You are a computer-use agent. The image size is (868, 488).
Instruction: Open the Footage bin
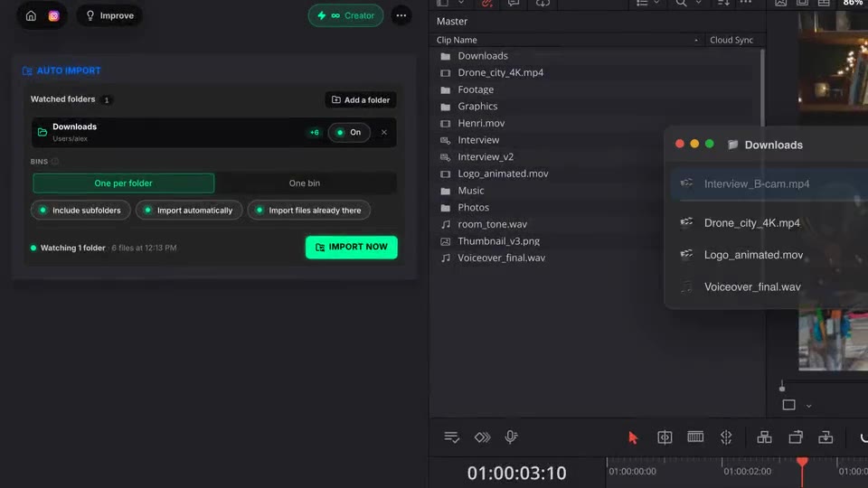tap(476, 89)
